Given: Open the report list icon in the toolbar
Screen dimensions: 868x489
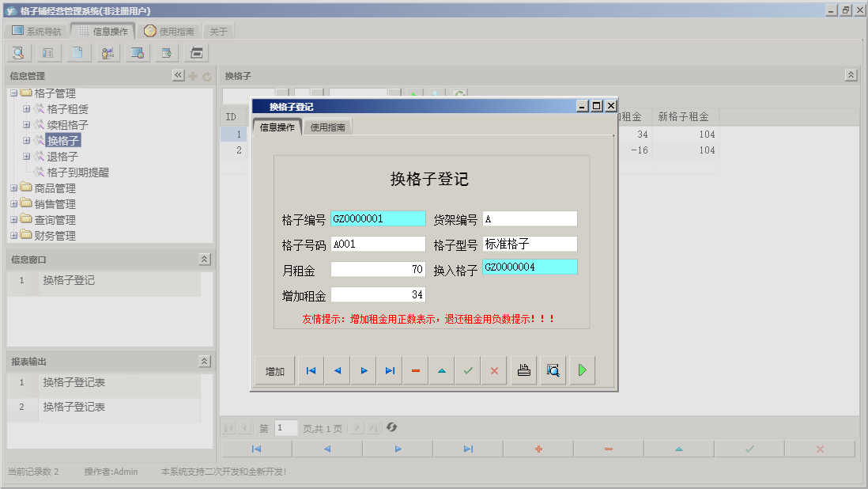Looking at the screenshot, I should (47, 52).
